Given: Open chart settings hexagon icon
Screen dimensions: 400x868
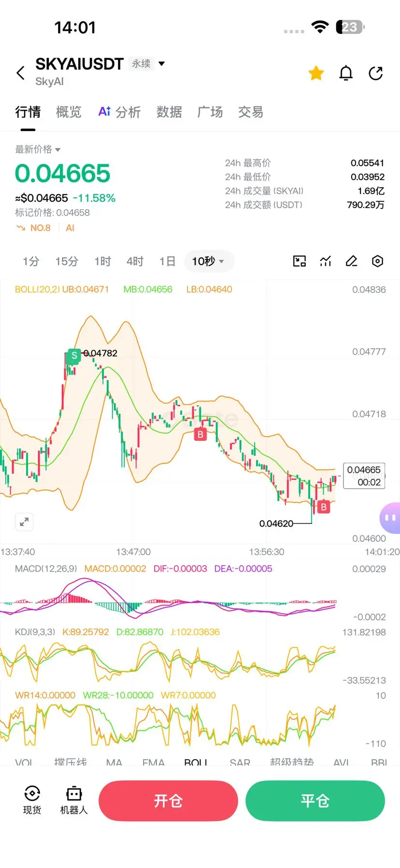Looking at the screenshot, I should point(378,261).
